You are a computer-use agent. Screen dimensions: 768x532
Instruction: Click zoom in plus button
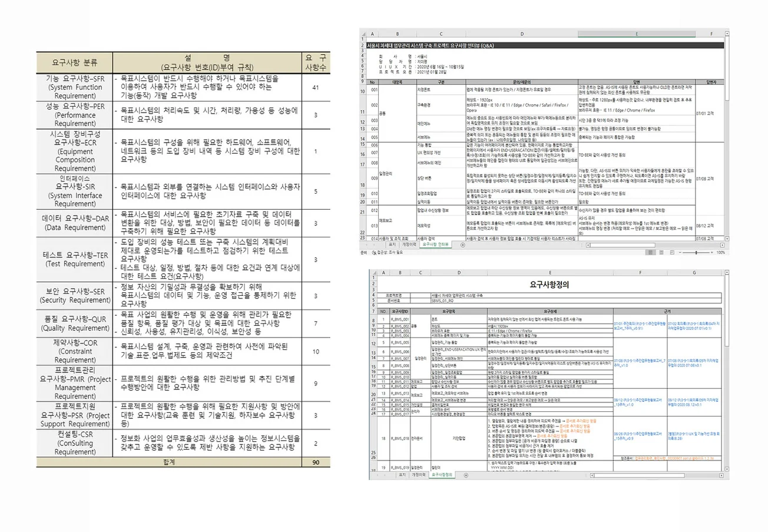711,252
